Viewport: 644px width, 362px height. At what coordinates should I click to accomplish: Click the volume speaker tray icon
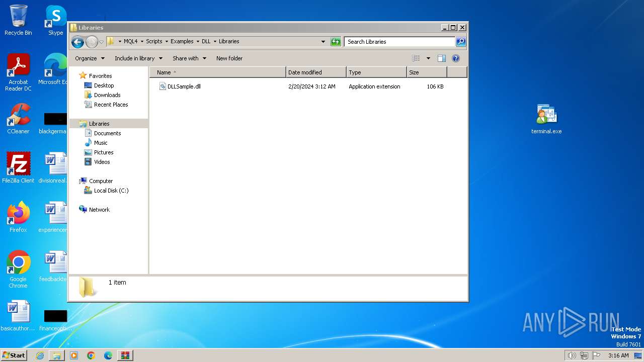click(x=572, y=355)
